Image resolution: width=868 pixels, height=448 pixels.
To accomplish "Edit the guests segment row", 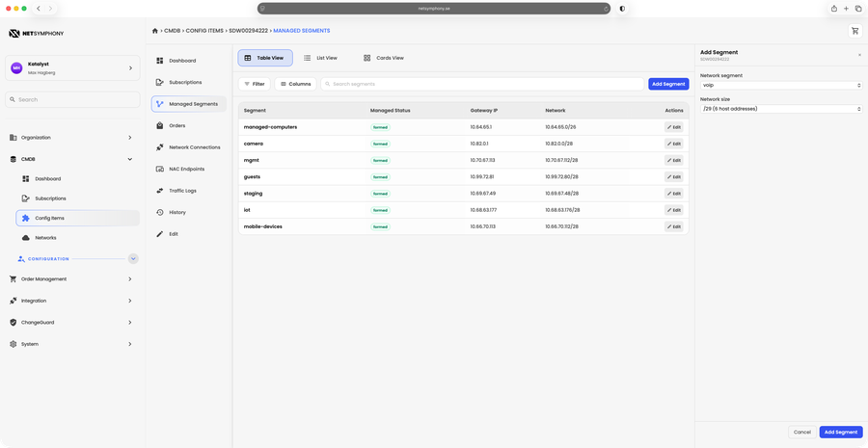I will pos(674,177).
